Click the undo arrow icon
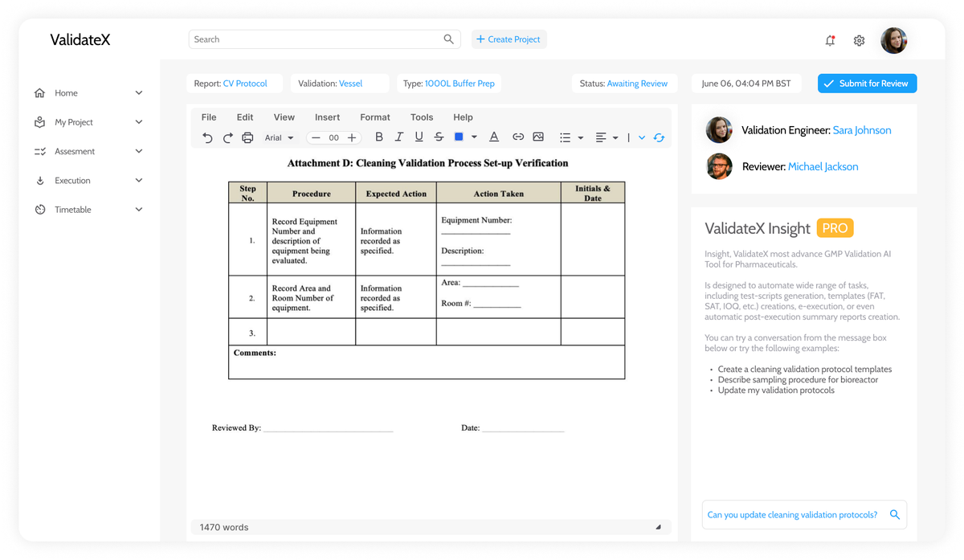This screenshot has width=964, height=560. [207, 138]
